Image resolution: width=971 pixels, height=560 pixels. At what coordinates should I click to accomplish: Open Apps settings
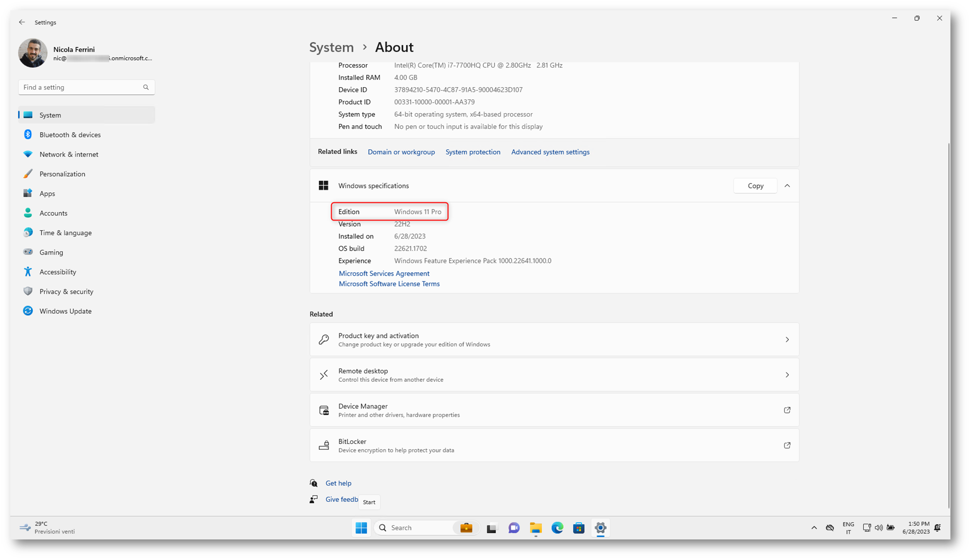(87, 193)
